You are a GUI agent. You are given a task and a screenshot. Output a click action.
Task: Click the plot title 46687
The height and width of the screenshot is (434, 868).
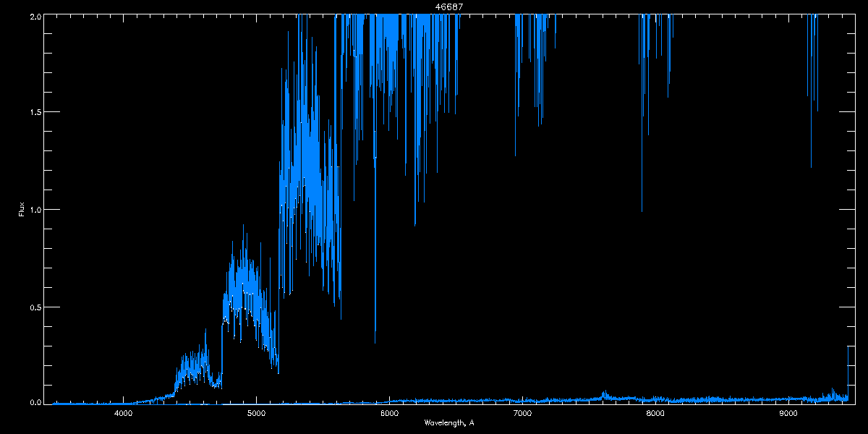[448, 7]
